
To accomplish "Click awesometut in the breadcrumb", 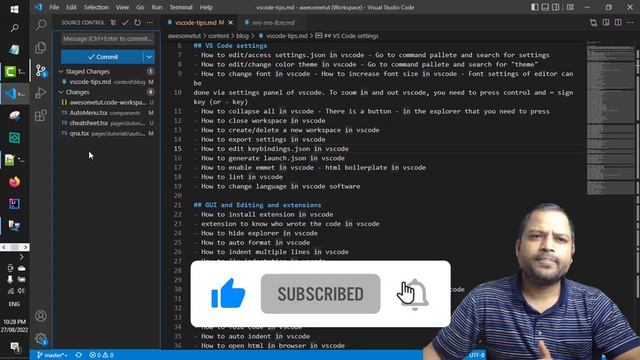I will tap(184, 36).
